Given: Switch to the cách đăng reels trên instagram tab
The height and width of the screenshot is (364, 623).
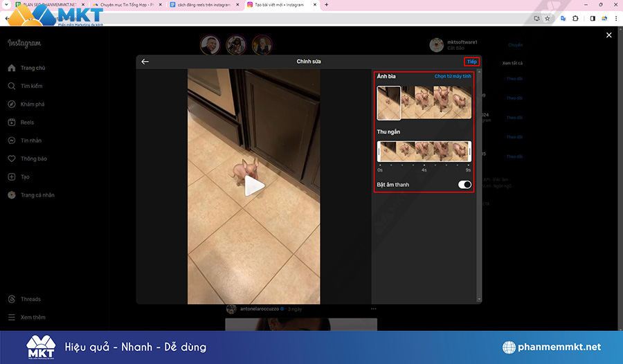Looking at the screenshot, I should pos(204,5).
